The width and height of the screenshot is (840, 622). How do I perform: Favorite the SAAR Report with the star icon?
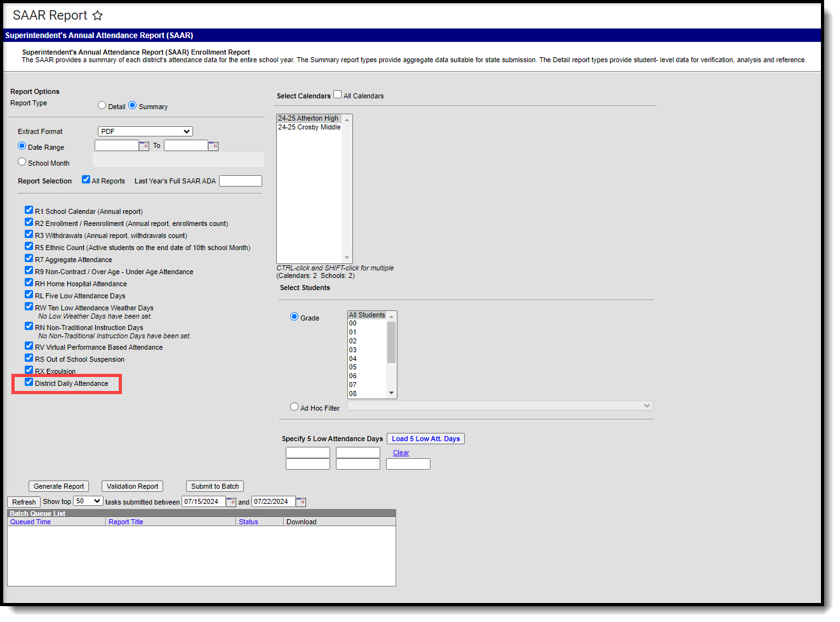coord(97,15)
